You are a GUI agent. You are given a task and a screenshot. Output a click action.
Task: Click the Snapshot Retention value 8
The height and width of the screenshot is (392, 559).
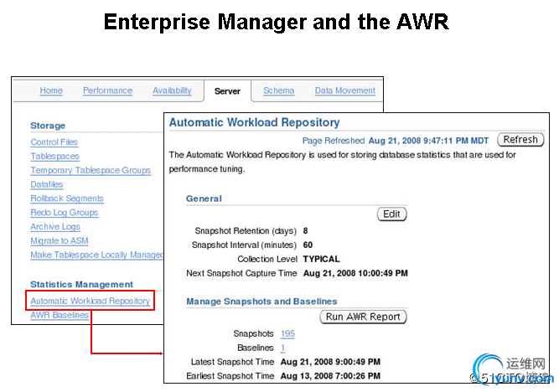[x=306, y=231]
